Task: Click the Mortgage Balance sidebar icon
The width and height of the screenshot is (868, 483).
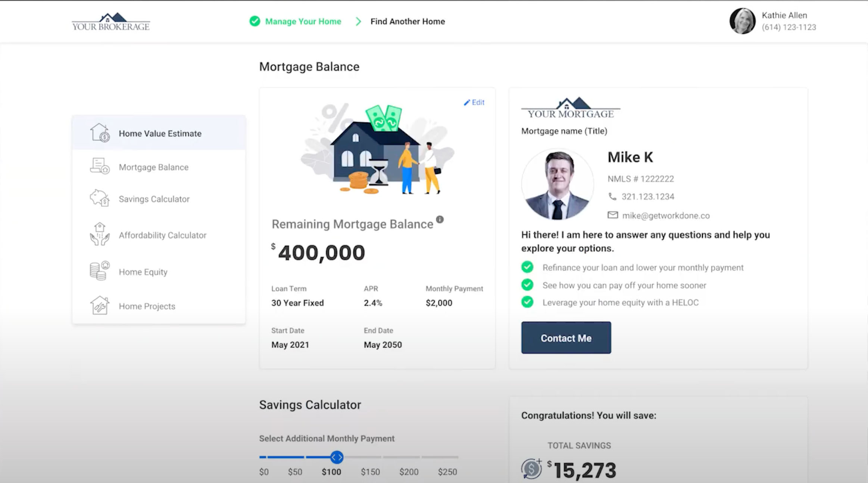Action: pos(100,166)
